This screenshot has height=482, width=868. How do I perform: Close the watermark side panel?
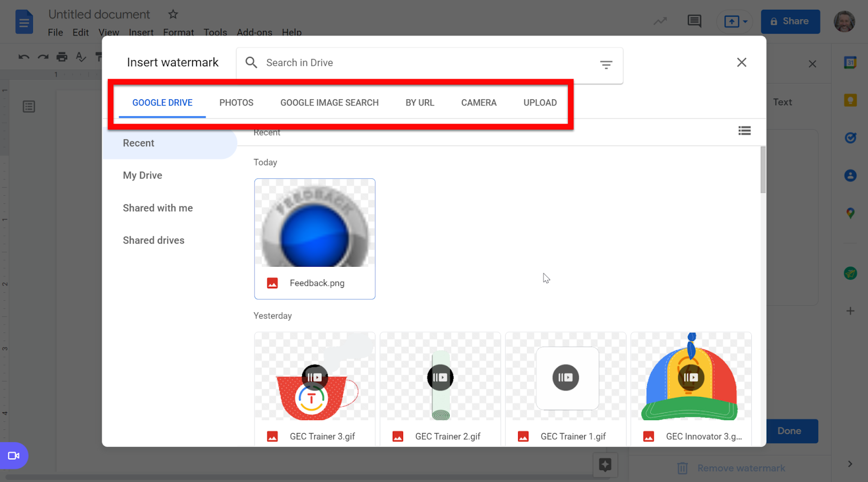[x=812, y=64]
